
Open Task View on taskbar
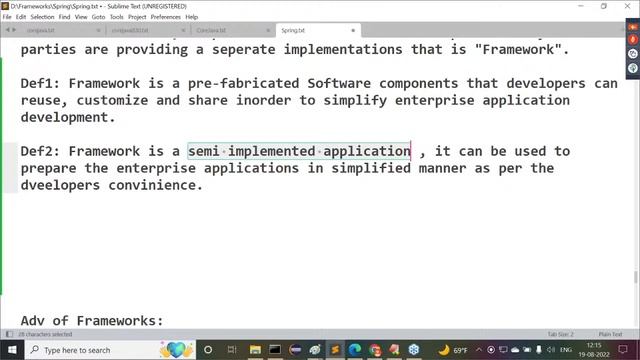tap(232, 350)
